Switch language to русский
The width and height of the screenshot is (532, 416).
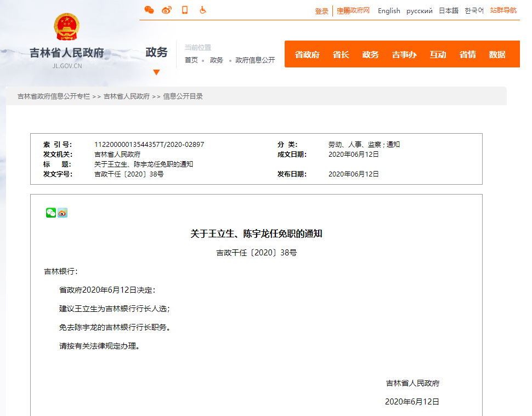419,11
